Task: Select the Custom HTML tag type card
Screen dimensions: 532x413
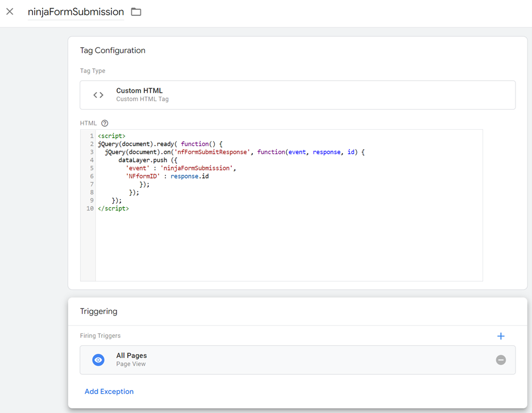Action: tap(297, 95)
